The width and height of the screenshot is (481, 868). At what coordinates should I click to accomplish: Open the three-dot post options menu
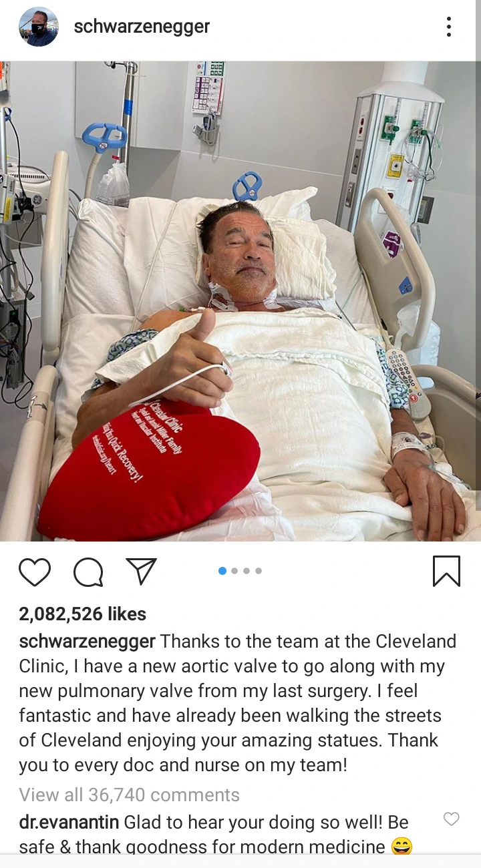pos(449,27)
